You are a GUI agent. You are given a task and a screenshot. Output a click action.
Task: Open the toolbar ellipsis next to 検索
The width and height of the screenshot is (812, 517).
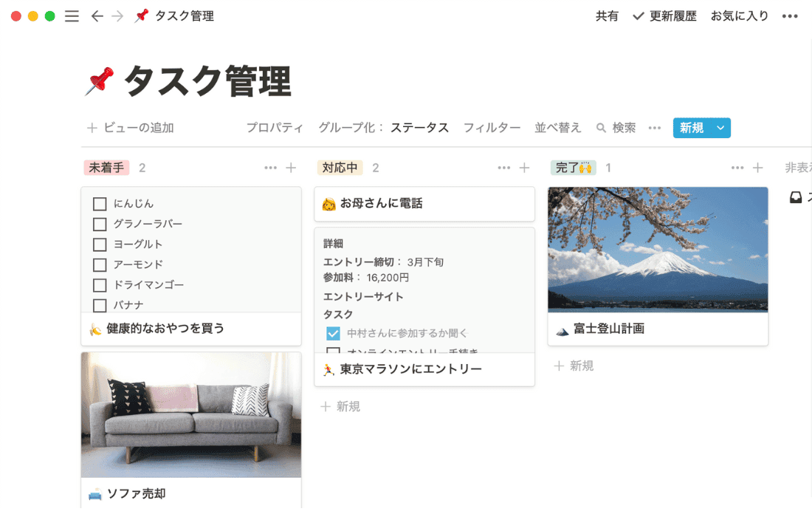pos(655,128)
